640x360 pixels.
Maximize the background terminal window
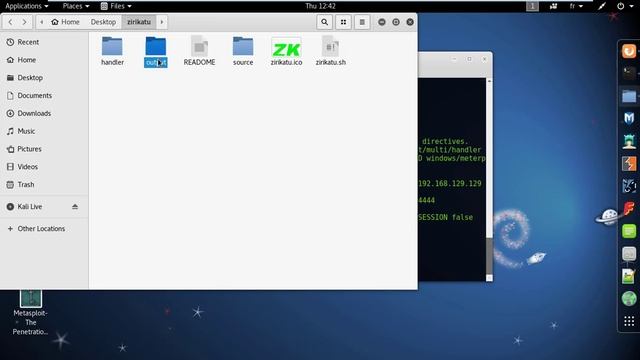[x=469, y=59]
